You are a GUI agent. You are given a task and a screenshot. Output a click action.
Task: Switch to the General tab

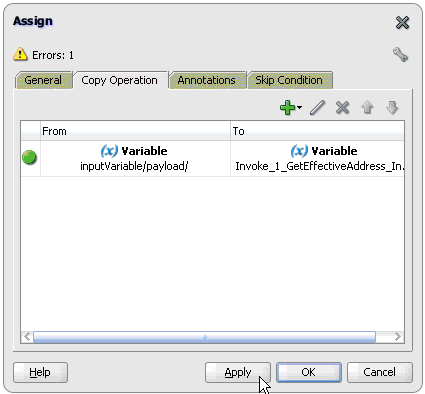43,80
